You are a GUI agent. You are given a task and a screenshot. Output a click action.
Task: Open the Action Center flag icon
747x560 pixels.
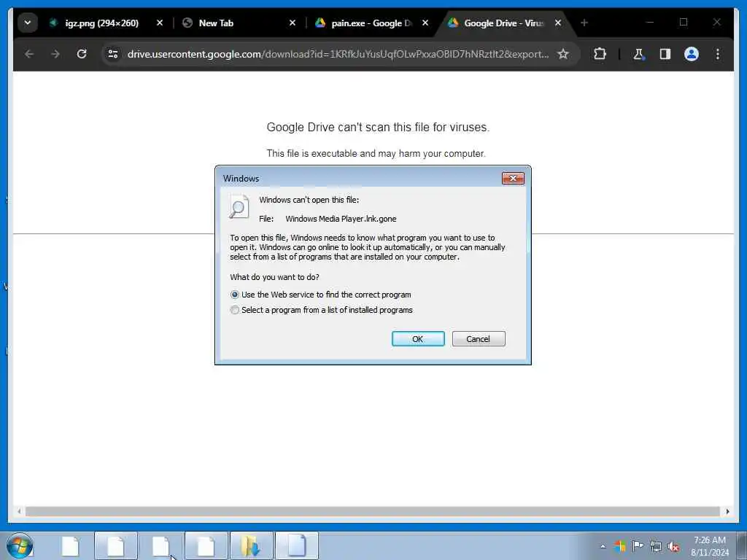[638, 546]
